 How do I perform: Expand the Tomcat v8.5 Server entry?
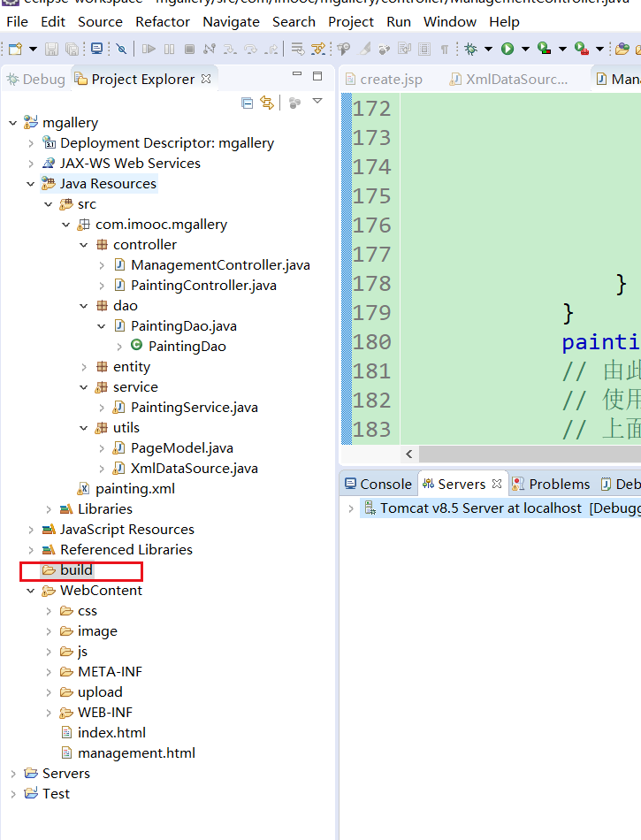[351, 508]
